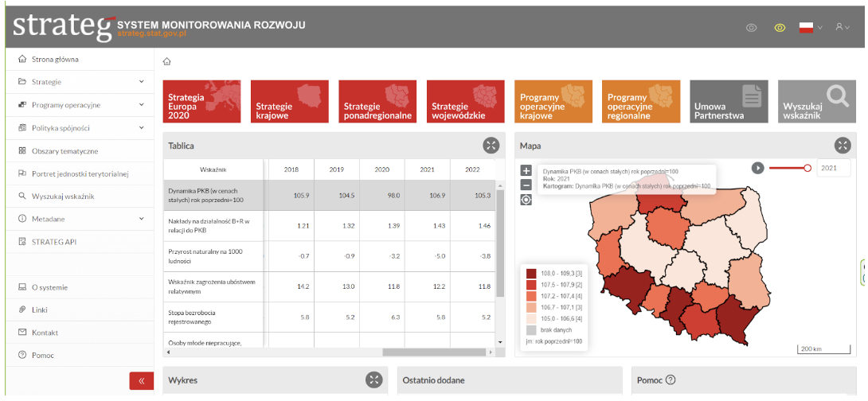The width and height of the screenshot is (868, 401).
Task: Click the home breadcrumb icon
Action: click(167, 61)
